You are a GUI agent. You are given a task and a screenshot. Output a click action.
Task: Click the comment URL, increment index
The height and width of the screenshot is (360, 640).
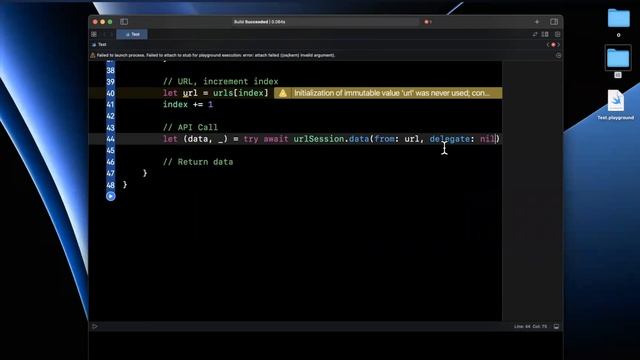[x=220, y=82]
